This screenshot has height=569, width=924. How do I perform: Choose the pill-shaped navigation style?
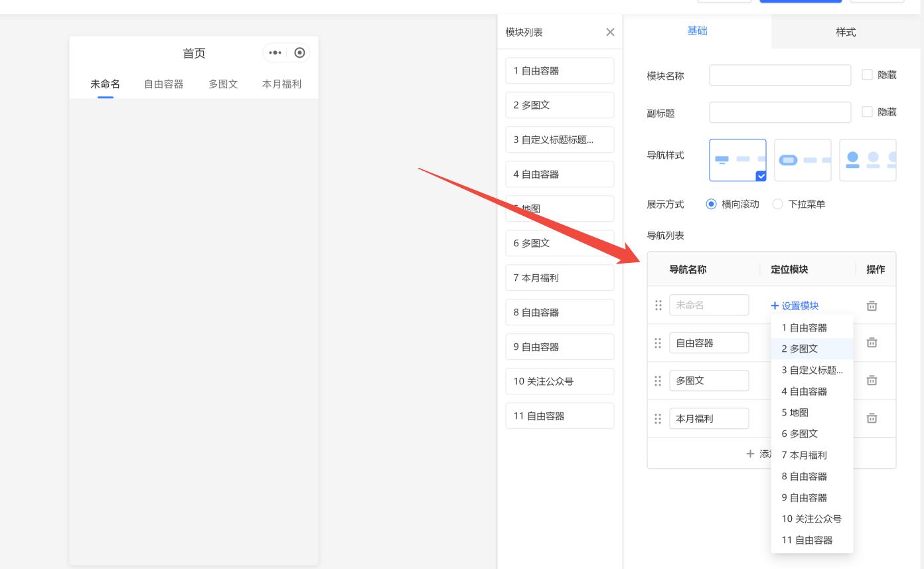[802, 160]
